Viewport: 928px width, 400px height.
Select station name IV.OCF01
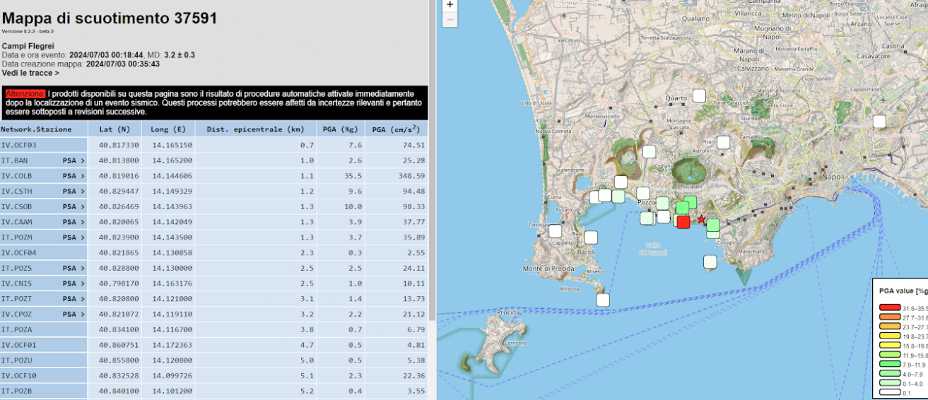(x=18, y=345)
